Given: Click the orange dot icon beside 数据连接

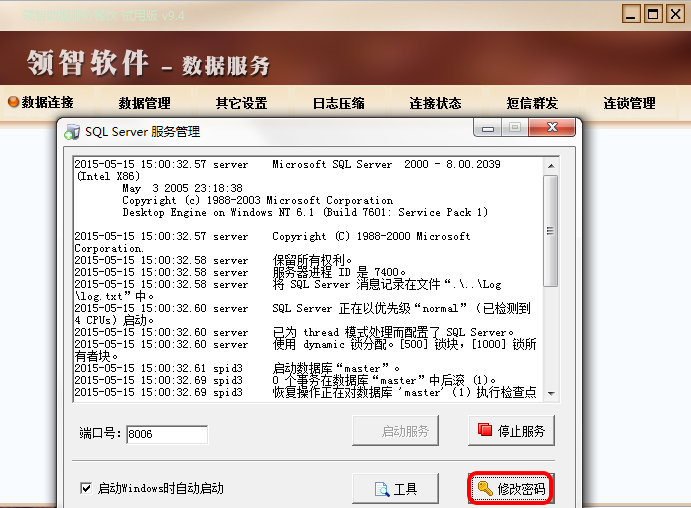Looking at the screenshot, I should click(14, 102).
